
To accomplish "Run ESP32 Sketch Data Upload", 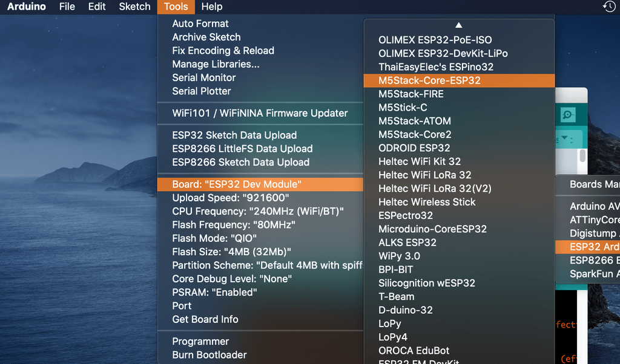I will (x=260, y=135).
